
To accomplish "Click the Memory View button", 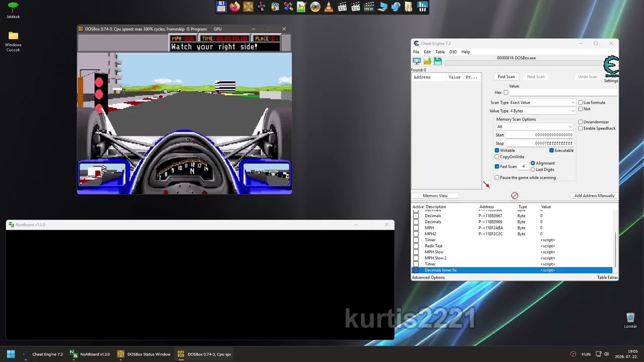I will (435, 196).
